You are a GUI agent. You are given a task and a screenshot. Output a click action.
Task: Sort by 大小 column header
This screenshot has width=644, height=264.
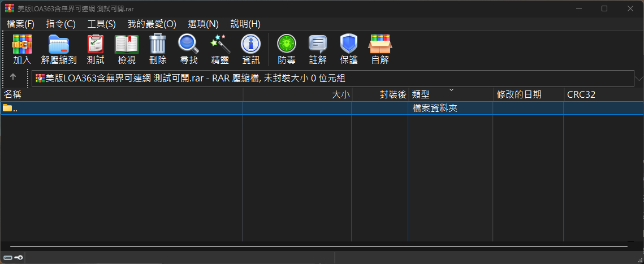pos(297,94)
